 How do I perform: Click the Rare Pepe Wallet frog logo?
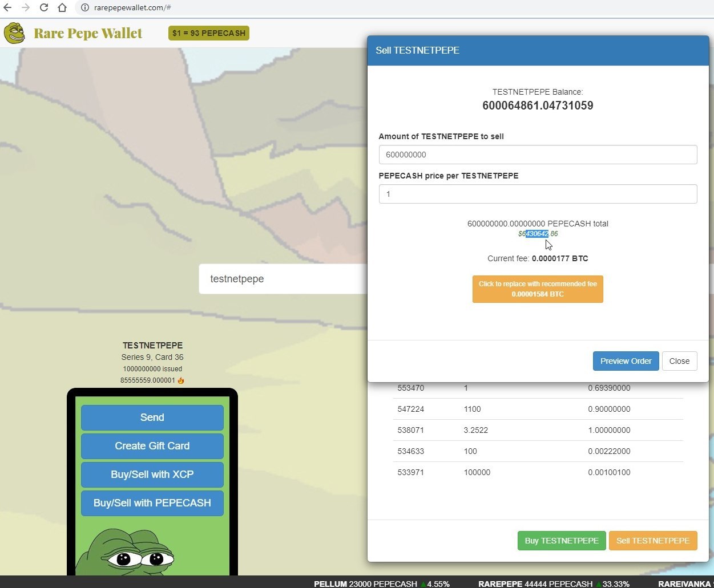[14, 33]
